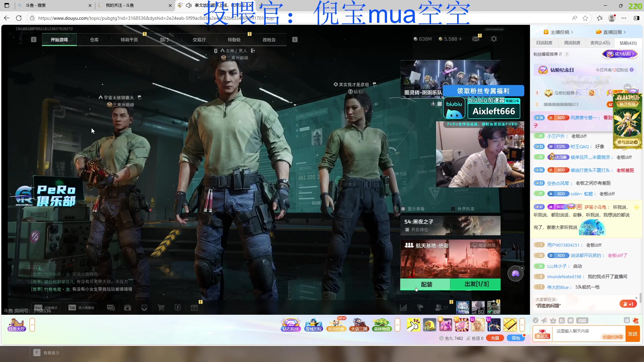This screenshot has width=644, height=362.
Task: Click the chat message input field
Action: pos(589,334)
